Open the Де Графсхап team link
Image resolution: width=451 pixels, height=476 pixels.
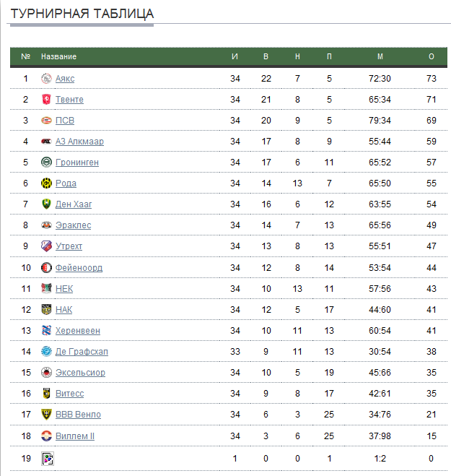click(82, 352)
